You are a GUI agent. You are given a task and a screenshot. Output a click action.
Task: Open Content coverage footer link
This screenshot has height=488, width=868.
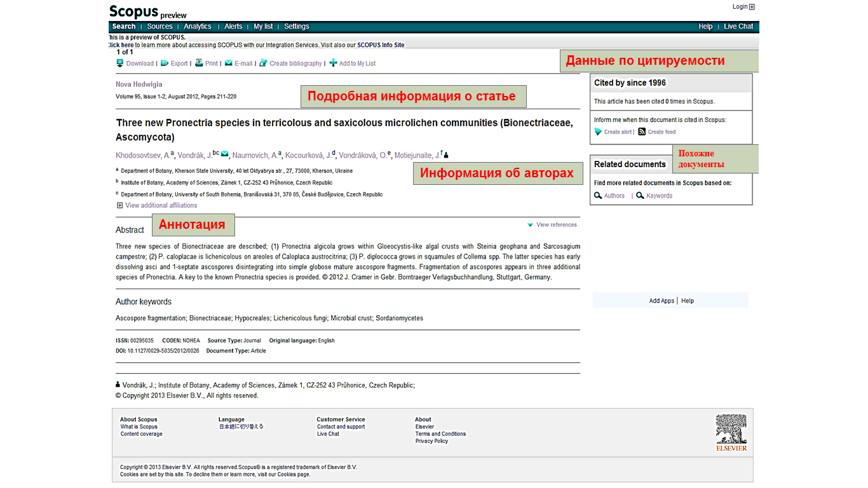(x=142, y=434)
